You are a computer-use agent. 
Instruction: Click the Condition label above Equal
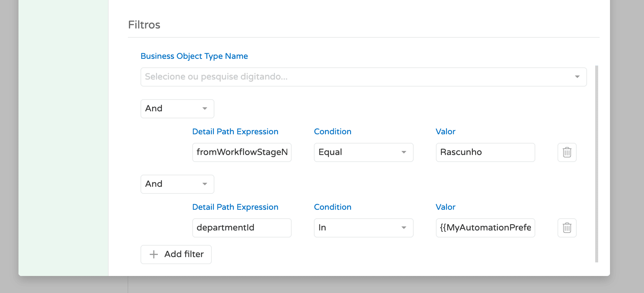click(332, 132)
